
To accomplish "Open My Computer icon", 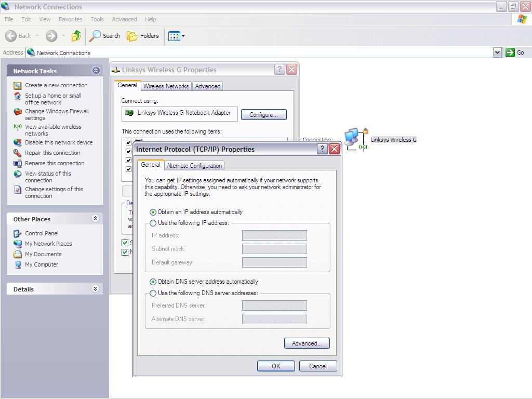I will tap(18, 265).
